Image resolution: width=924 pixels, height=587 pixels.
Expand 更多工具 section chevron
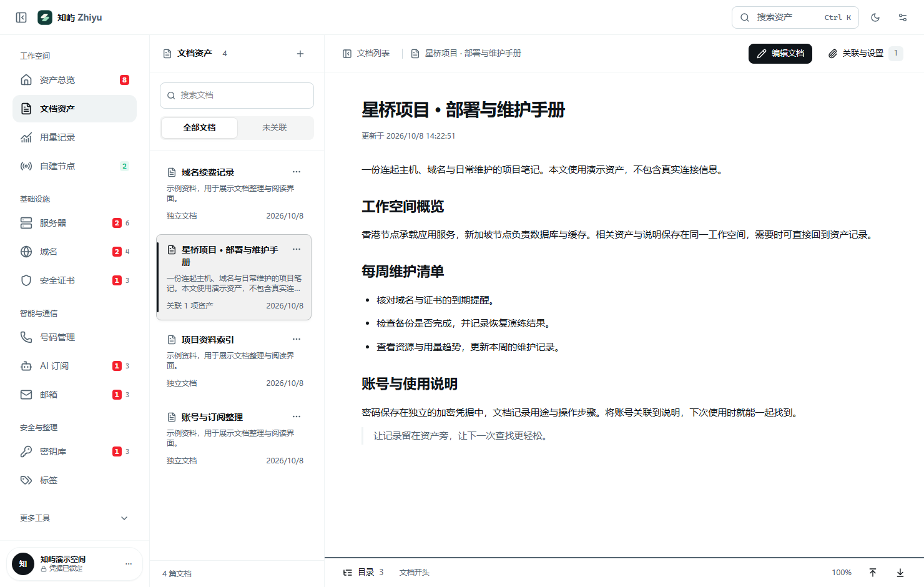(x=124, y=518)
